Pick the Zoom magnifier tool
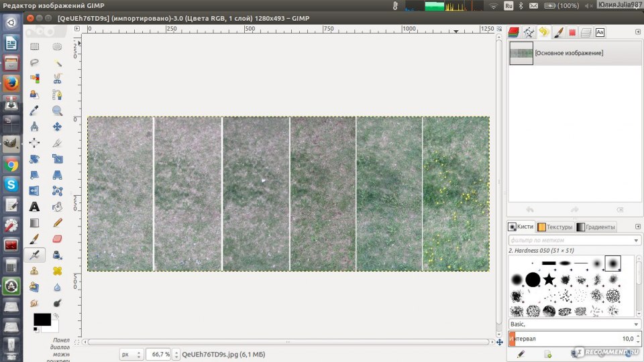 [x=57, y=111]
